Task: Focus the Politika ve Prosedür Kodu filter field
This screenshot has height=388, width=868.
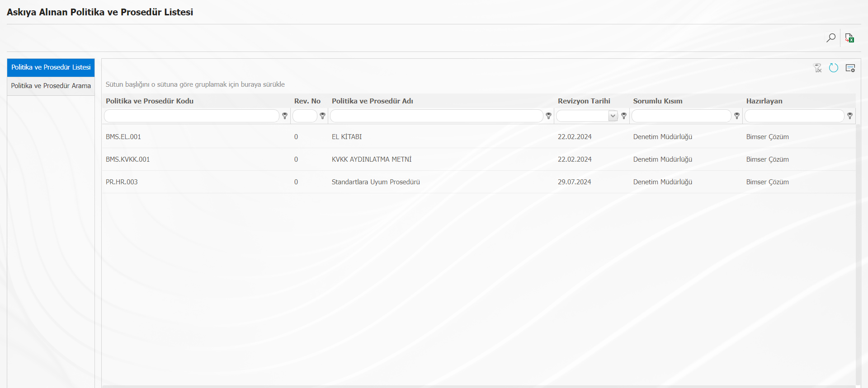Action: 192,116
